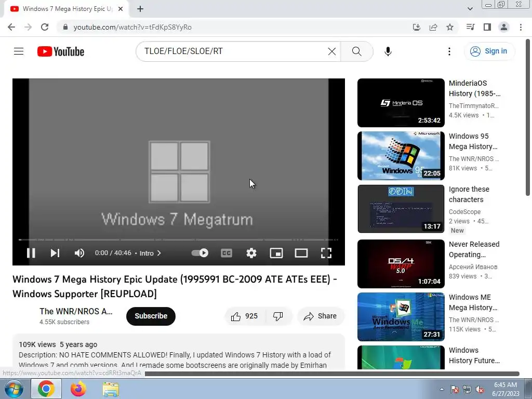Viewport: 532px width, 399px height.
Task: Click Chrome on the taskbar
Action: (46, 389)
